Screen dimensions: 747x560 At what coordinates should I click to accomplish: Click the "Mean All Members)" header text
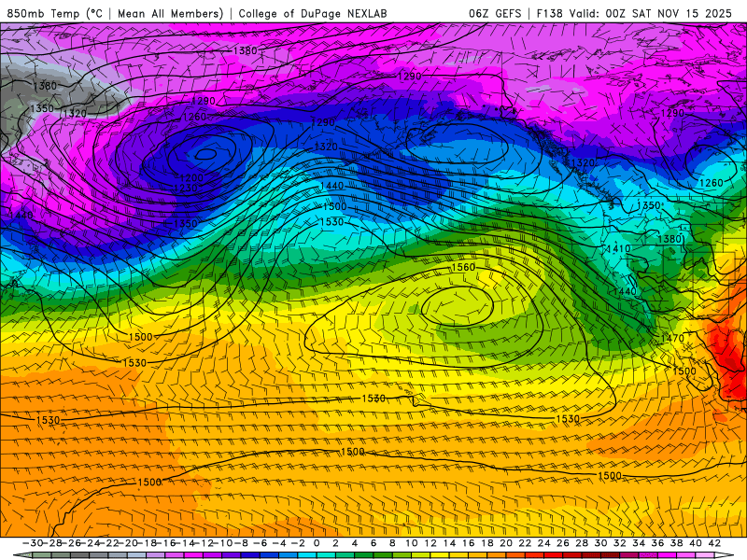point(170,13)
